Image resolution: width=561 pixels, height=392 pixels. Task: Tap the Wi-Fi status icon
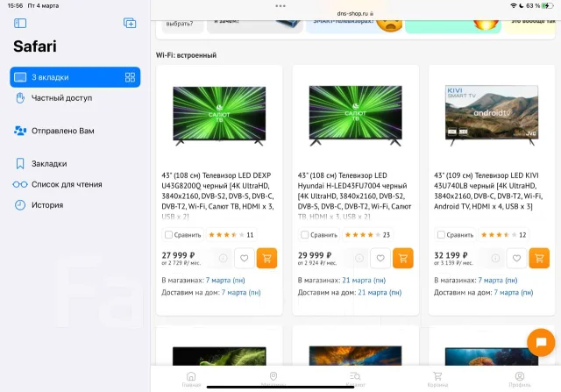click(x=514, y=6)
